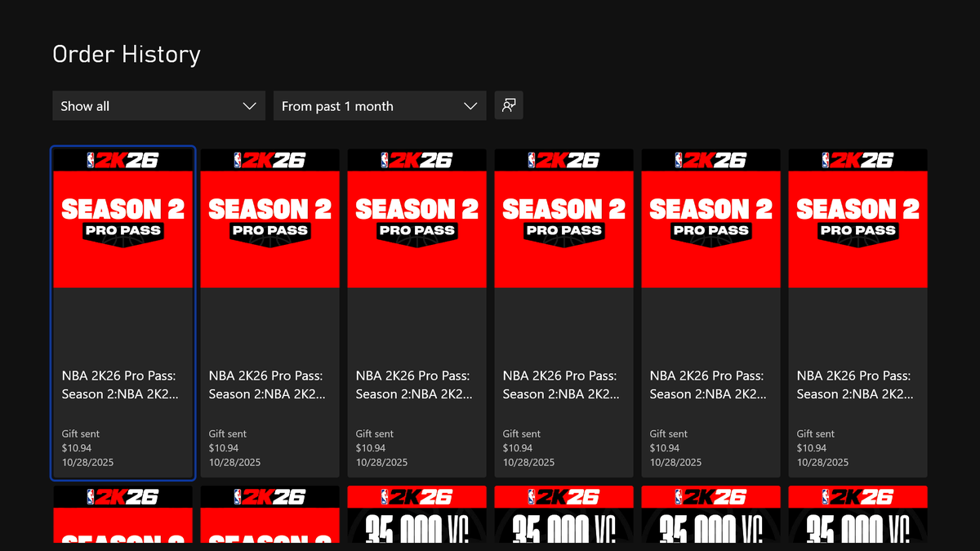This screenshot has height=551, width=980.
Task: Select the fourth Season 2 Pro Pass card, top row
Action: coord(564,313)
